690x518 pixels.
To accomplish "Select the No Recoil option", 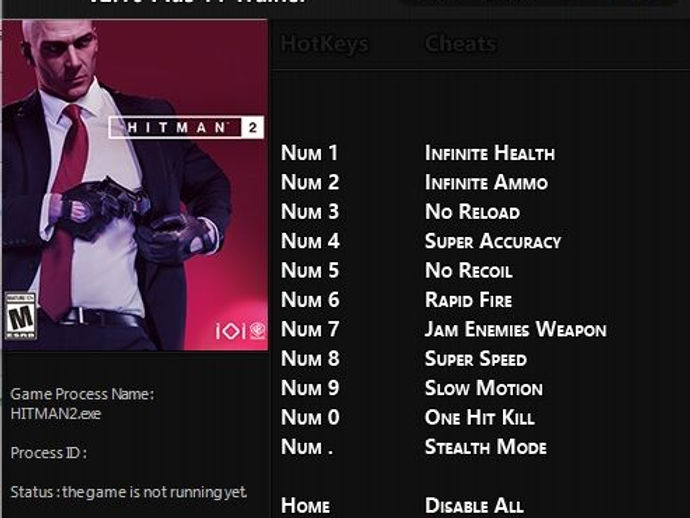I will (x=469, y=271).
